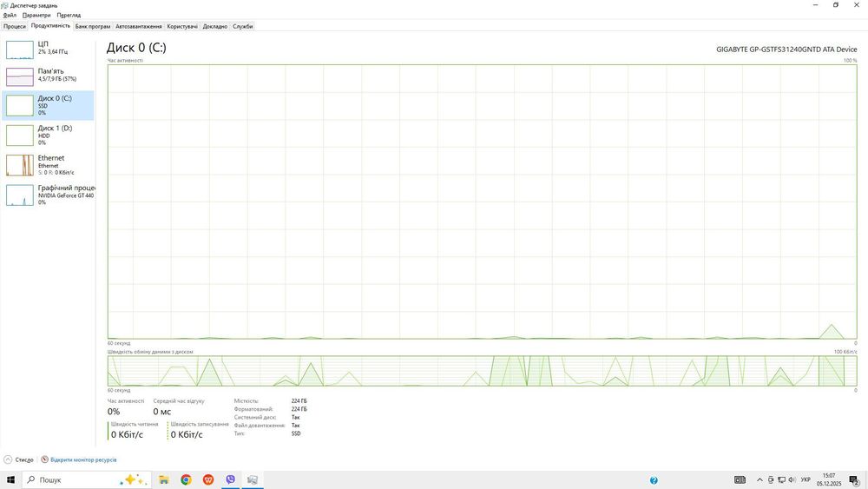
Task: Open the volume speaker tray icon
Action: (792, 479)
